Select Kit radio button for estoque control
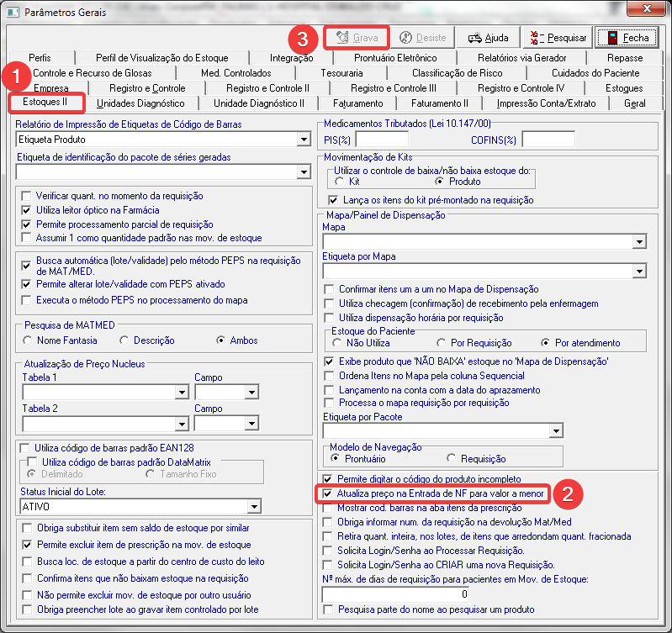672x633 pixels. [340, 182]
